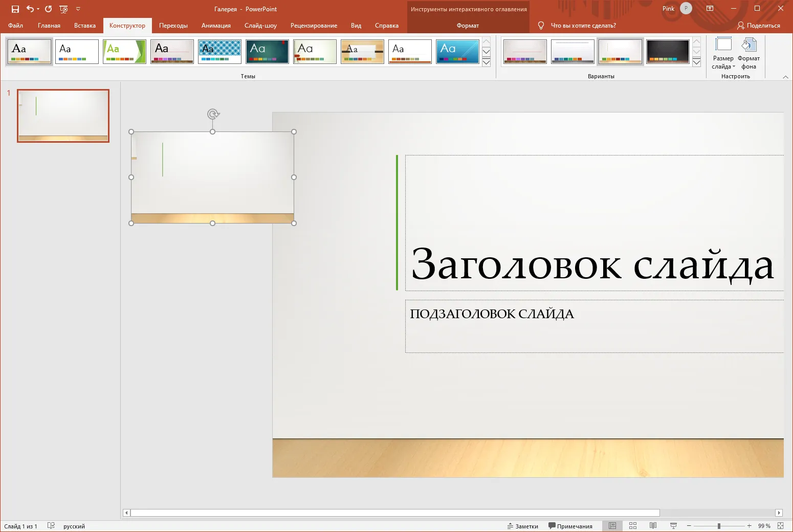Viewport: 793px width, 532px height.
Task: Apply the blue diamond pattern theme
Action: click(219, 52)
